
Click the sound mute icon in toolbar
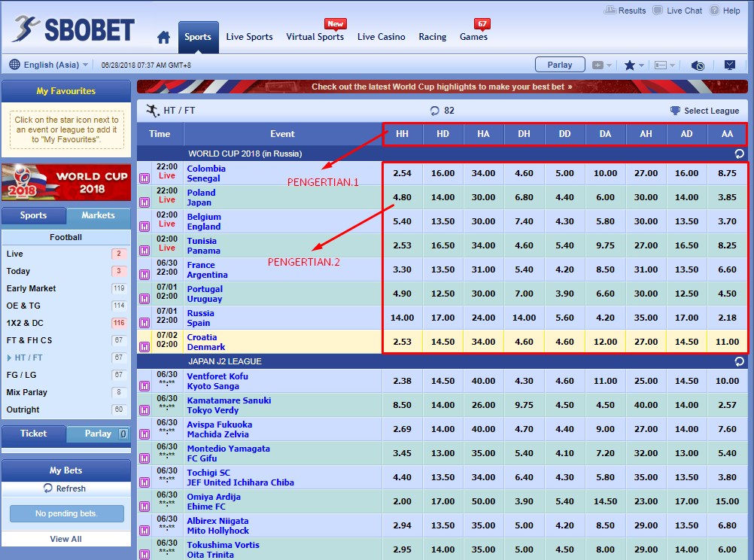coord(698,65)
